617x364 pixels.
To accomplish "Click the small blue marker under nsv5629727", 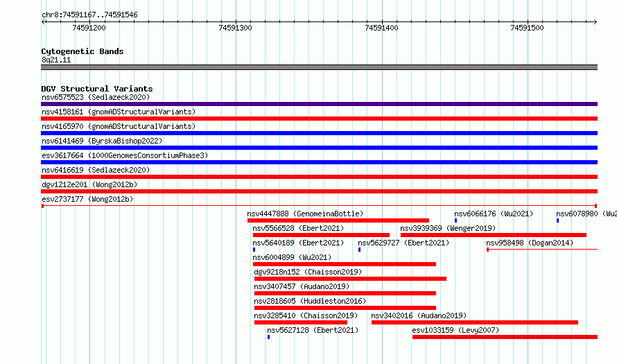I will tap(359, 250).
